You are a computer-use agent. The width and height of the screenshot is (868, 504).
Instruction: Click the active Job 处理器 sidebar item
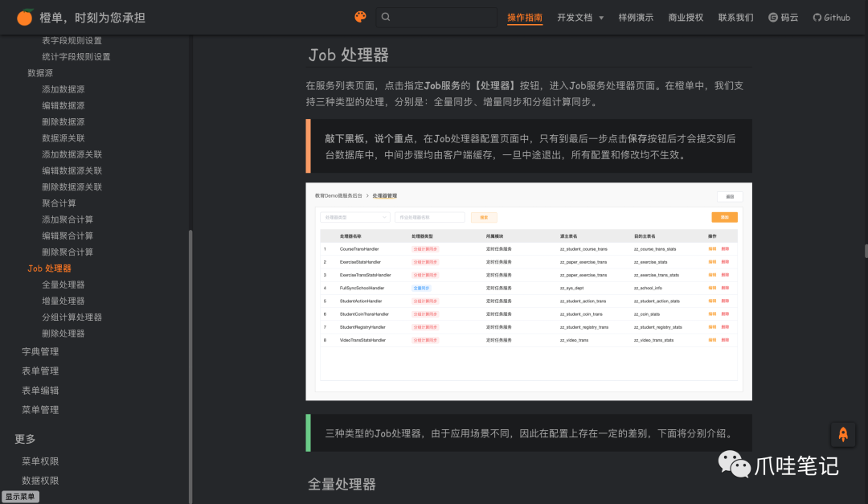pyautogui.click(x=49, y=268)
